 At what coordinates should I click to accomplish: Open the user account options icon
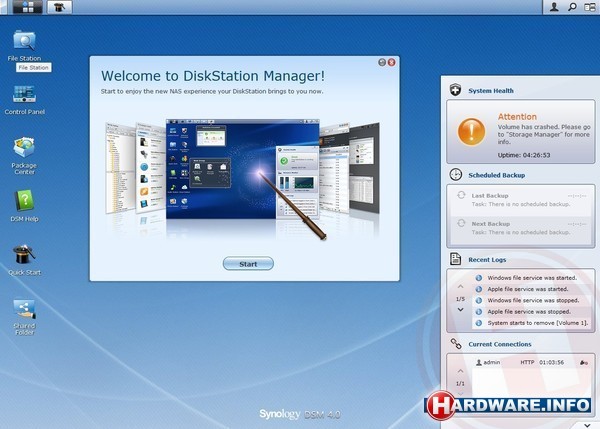click(x=554, y=7)
